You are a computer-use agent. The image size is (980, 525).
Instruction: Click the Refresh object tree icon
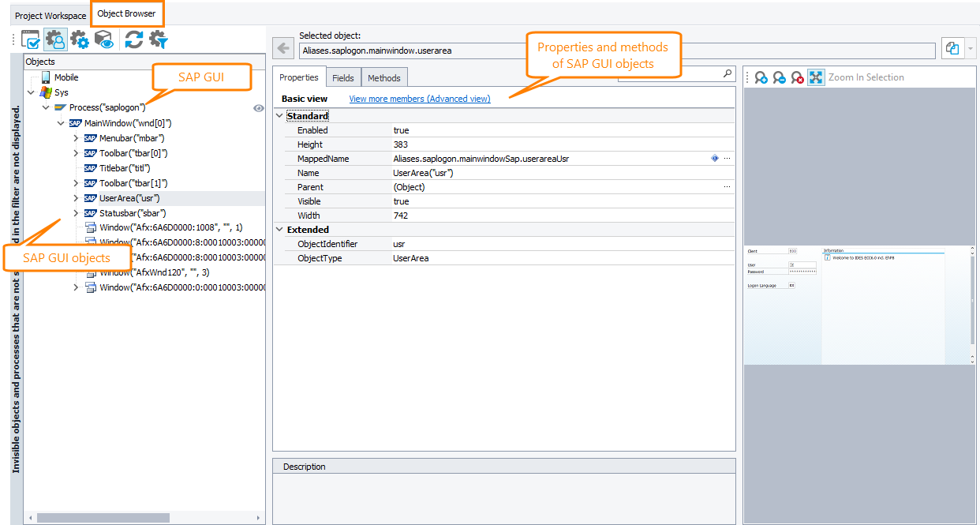click(133, 39)
